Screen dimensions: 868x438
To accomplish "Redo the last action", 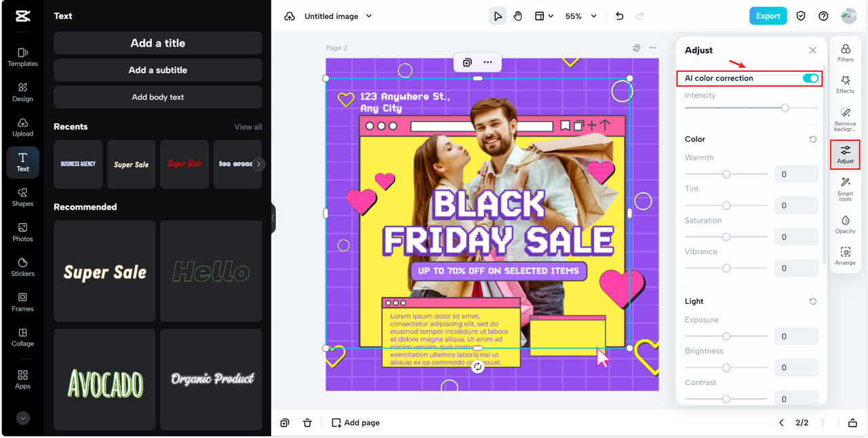I will click(639, 16).
